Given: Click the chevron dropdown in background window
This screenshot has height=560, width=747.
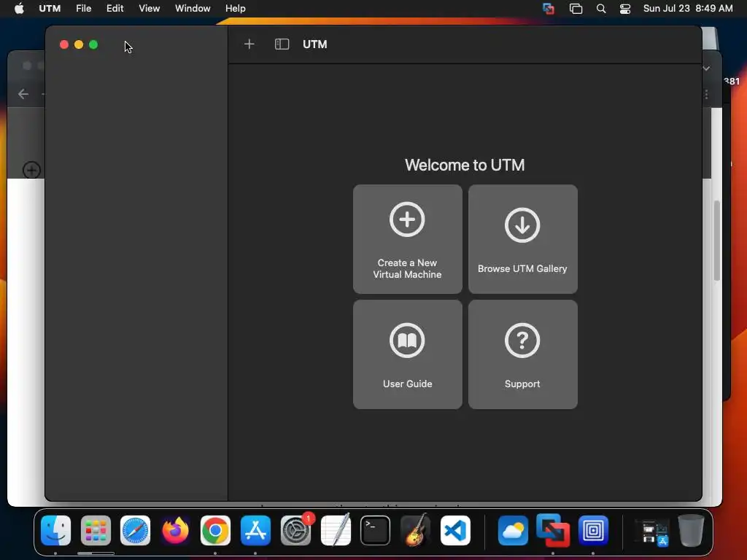Looking at the screenshot, I should point(706,69).
